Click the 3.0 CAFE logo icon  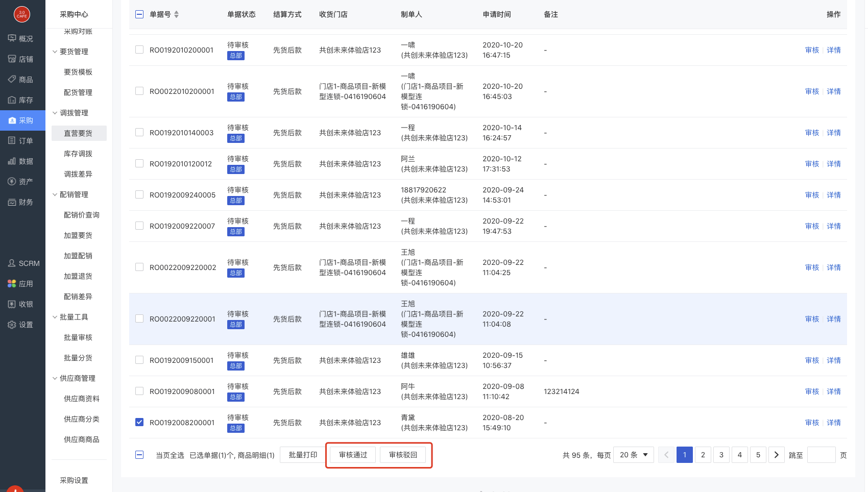tap(21, 14)
